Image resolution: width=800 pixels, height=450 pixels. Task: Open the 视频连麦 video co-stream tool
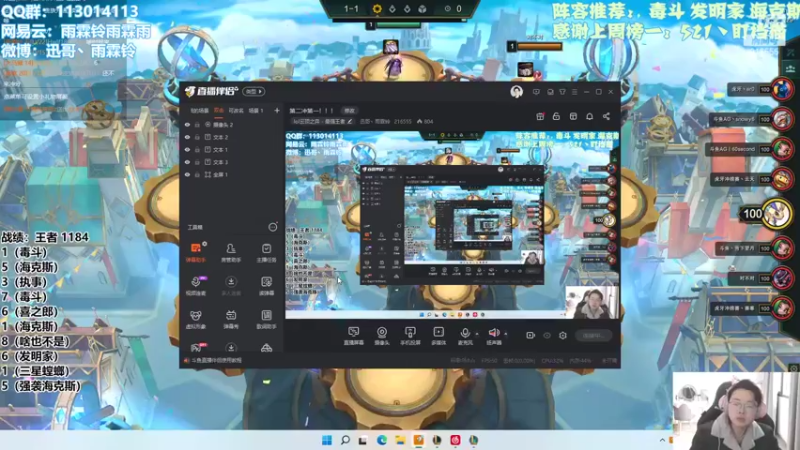[x=195, y=286]
